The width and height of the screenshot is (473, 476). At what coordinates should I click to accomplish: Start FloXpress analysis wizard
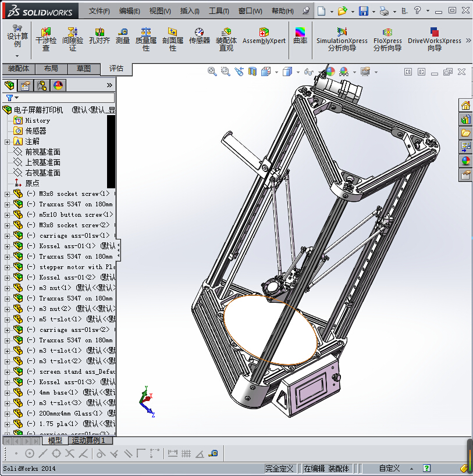pyautogui.click(x=387, y=39)
